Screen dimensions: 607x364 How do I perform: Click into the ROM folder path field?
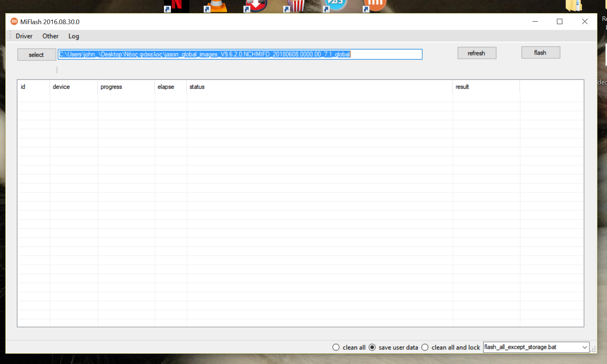pos(240,54)
